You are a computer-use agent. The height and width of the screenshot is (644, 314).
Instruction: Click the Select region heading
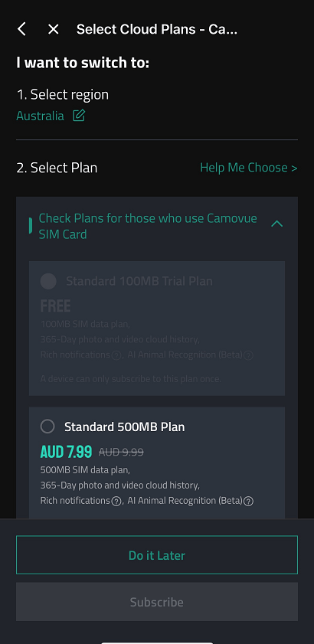pos(63,94)
